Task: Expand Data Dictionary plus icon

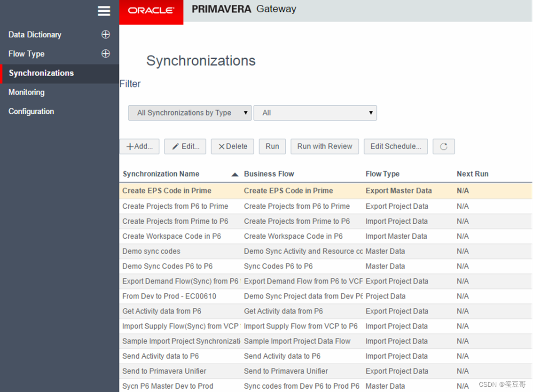Action: (106, 34)
